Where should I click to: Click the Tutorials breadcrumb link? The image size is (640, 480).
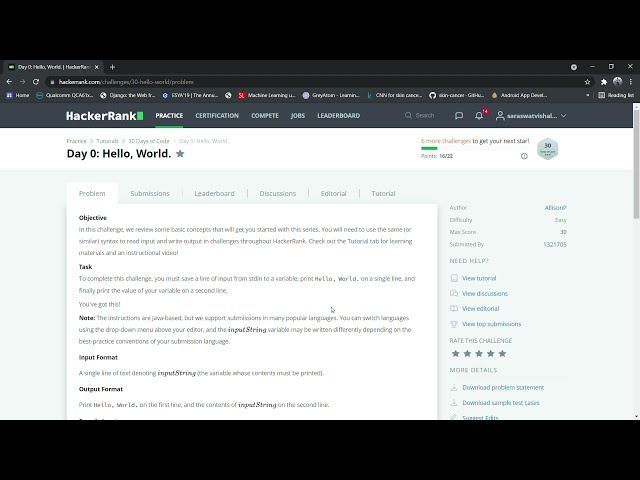[x=107, y=141]
